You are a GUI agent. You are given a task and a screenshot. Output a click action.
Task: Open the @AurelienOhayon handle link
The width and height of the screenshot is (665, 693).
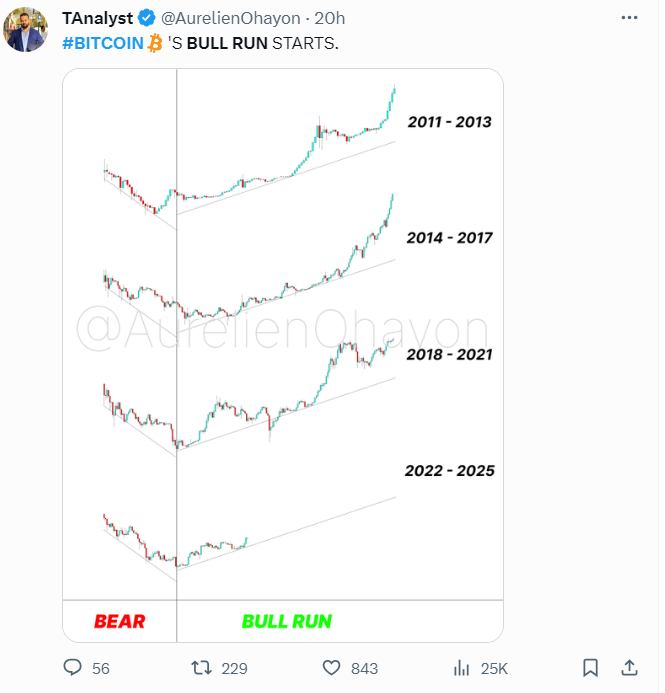(x=231, y=18)
